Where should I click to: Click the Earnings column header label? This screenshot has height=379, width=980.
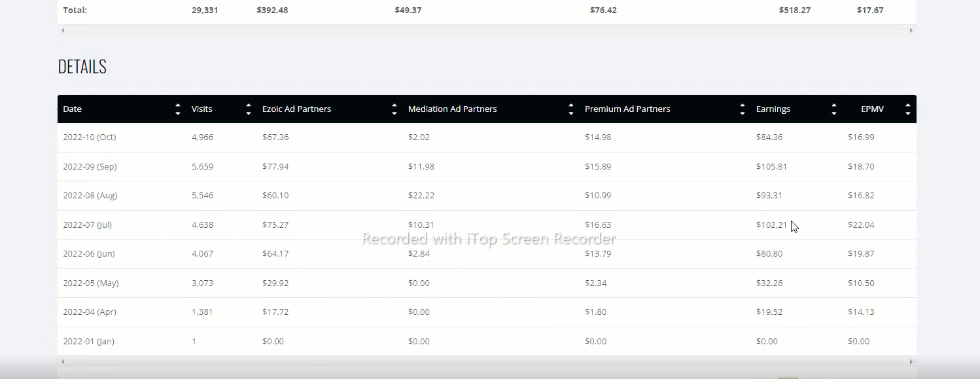(x=773, y=109)
